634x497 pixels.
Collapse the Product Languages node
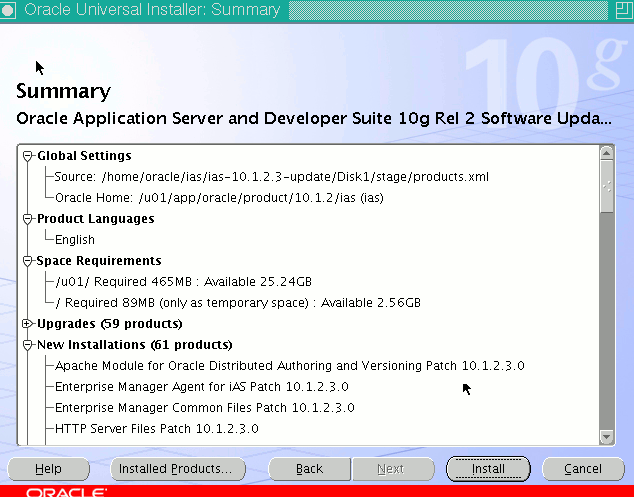pos(27,219)
